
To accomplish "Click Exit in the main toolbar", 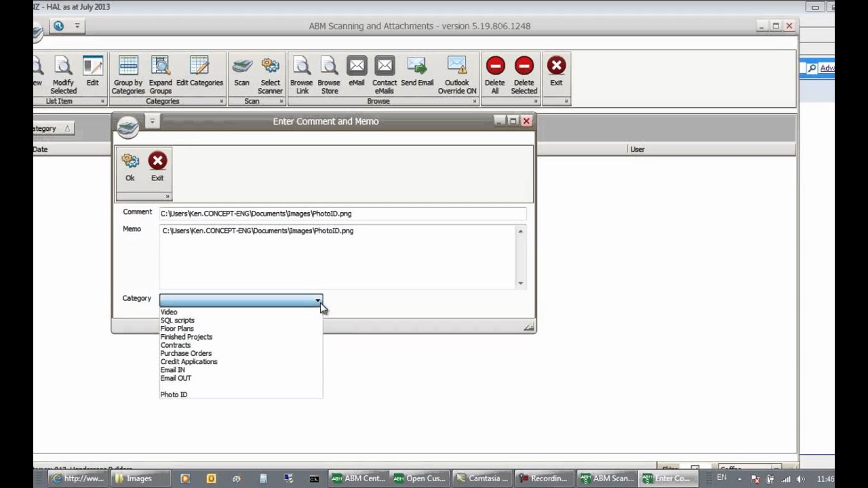I will (556, 71).
